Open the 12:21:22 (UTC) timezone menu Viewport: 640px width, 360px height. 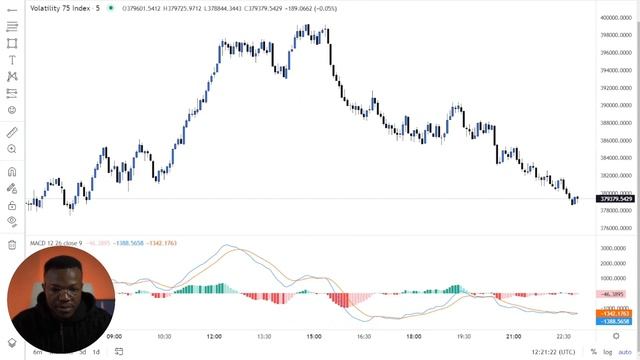coord(553,352)
